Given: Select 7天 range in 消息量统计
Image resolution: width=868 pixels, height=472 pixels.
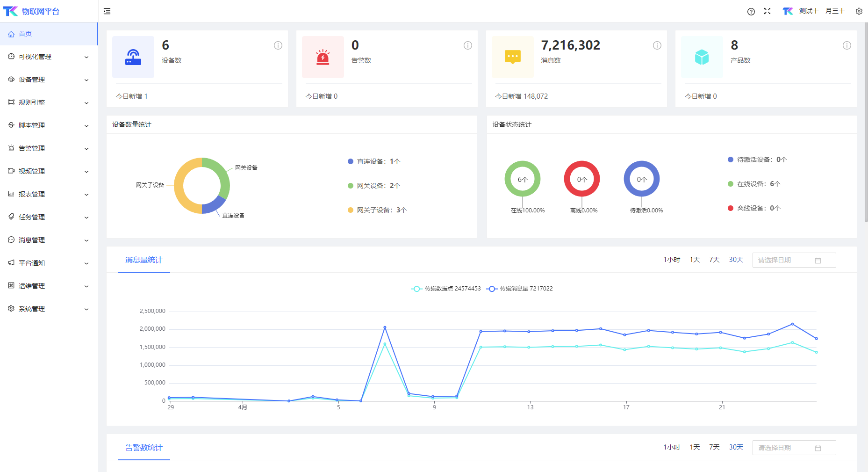Looking at the screenshot, I should [x=714, y=260].
